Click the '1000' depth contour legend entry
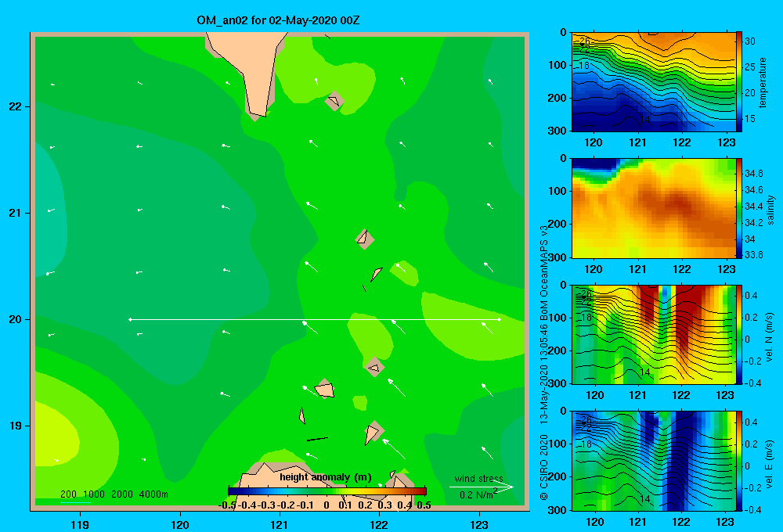 [94, 494]
